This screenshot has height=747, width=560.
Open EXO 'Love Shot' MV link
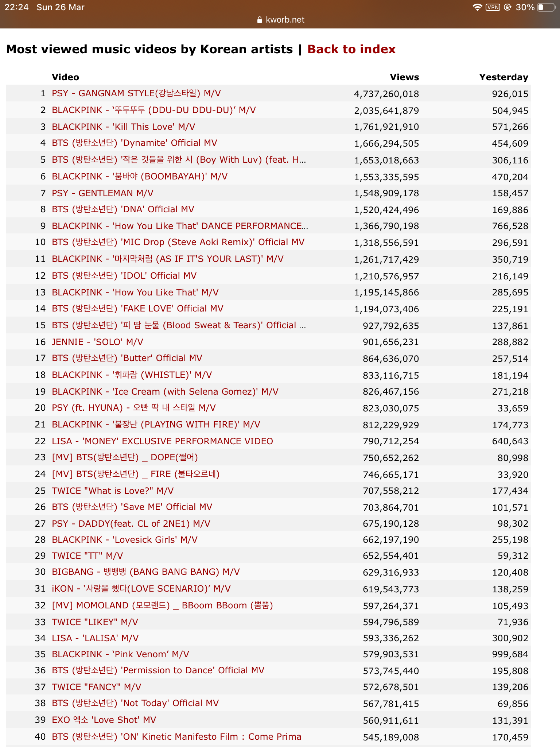click(104, 720)
